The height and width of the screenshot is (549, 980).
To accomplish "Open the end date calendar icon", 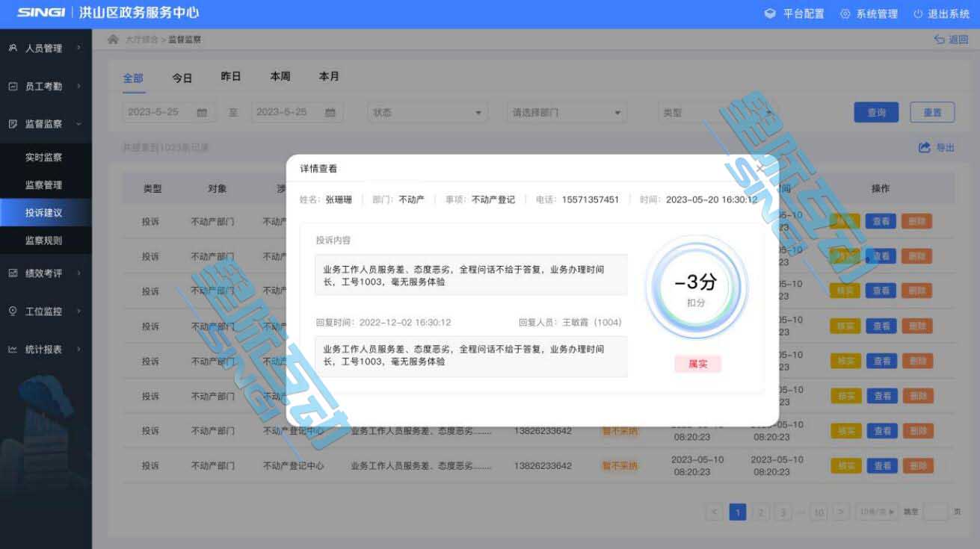I will click(x=330, y=112).
